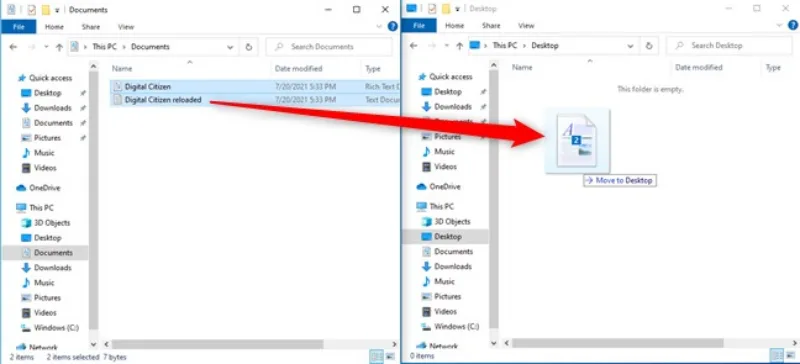This screenshot has width=800, height=364.
Task: Refresh the Documents window address bar
Action: coord(248,47)
